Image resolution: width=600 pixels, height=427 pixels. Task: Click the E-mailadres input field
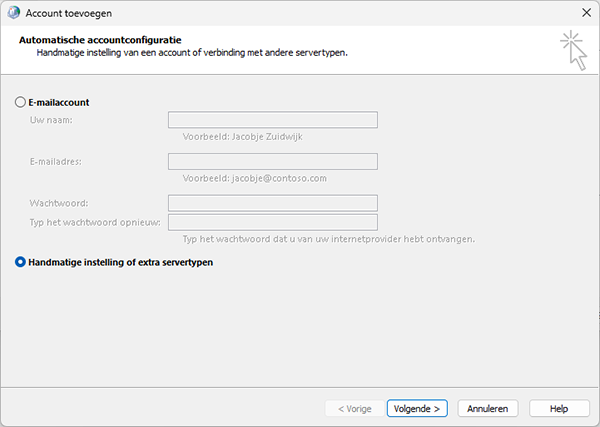point(273,161)
